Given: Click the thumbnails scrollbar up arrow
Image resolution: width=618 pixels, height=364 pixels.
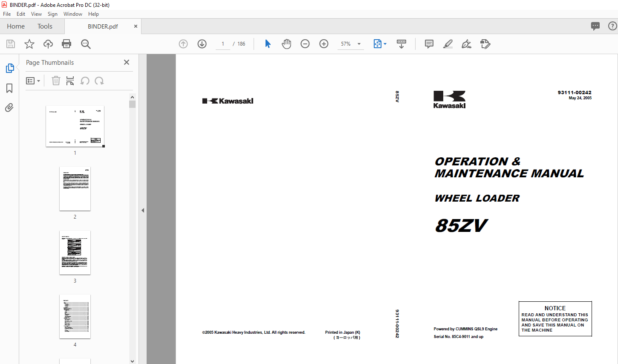Looking at the screenshot, I should coord(132,97).
